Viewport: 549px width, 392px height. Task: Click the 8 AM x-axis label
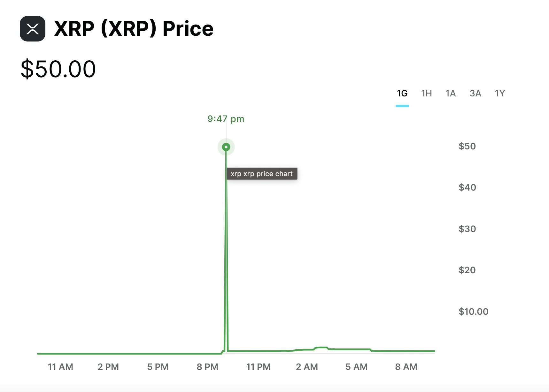[x=406, y=367]
